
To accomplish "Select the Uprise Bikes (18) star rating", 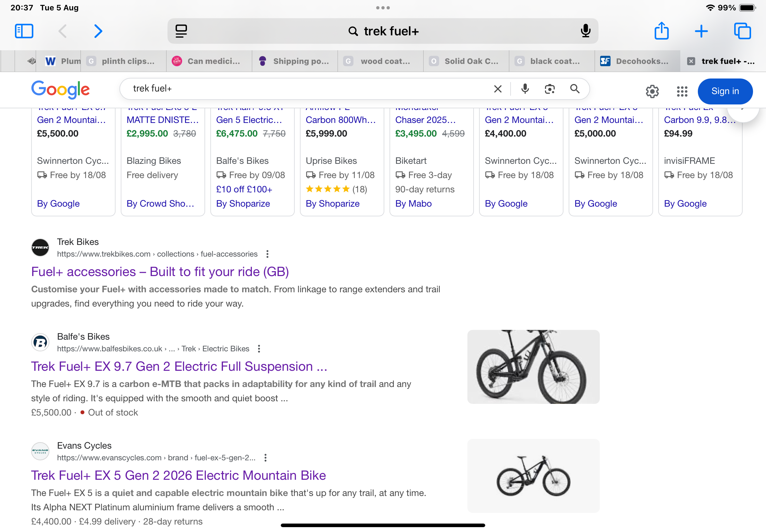I will [337, 189].
